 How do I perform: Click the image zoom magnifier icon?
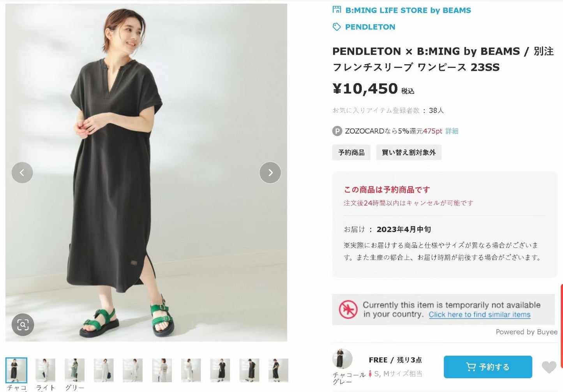(x=23, y=325)
